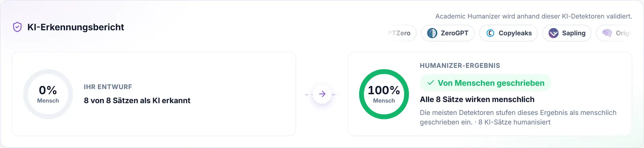This screenshot has height=148, width=644.
Task: Select the Sapling detector chip
Action: pyautogui.click(x=567, y=33)
